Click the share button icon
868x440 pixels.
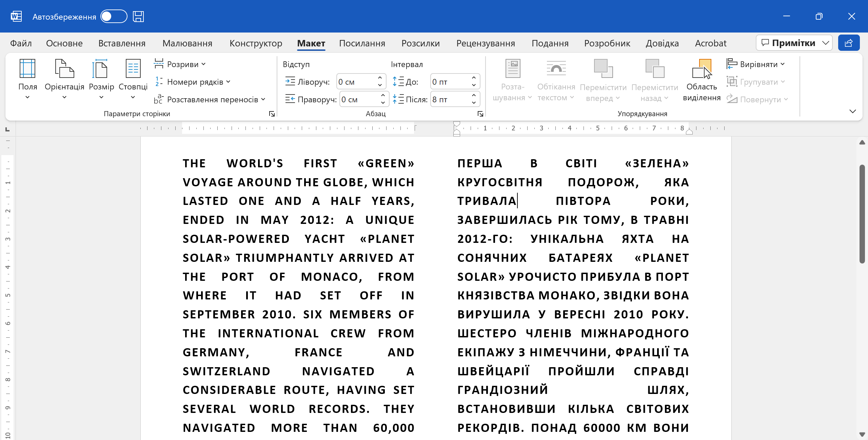[x=848, y=43]
